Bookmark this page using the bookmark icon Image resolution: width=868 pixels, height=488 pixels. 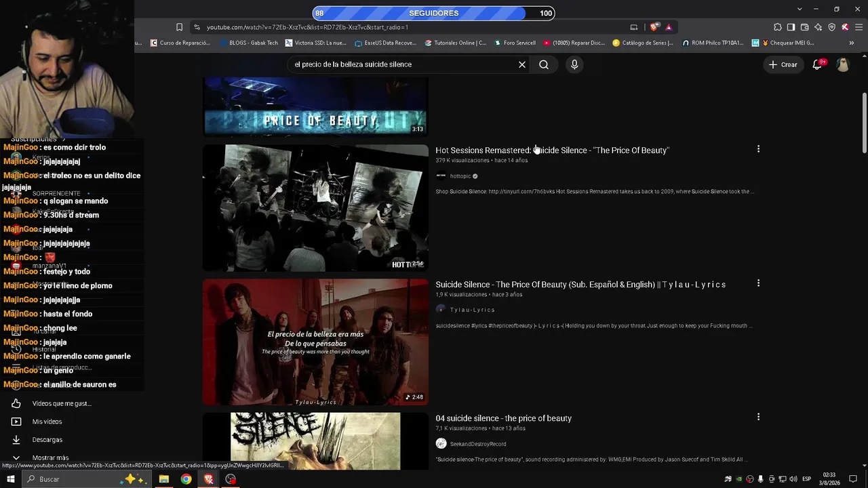(x=179, y=27)
